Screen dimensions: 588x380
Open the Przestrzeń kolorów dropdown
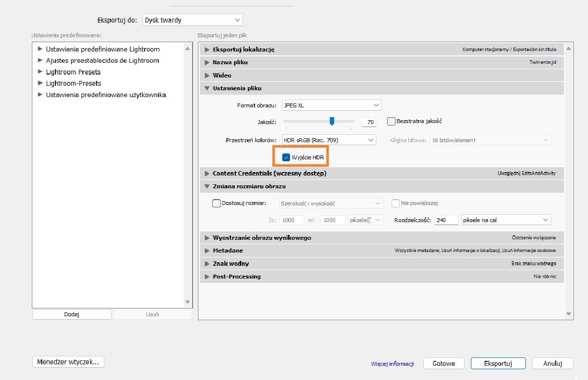point(329,140)
